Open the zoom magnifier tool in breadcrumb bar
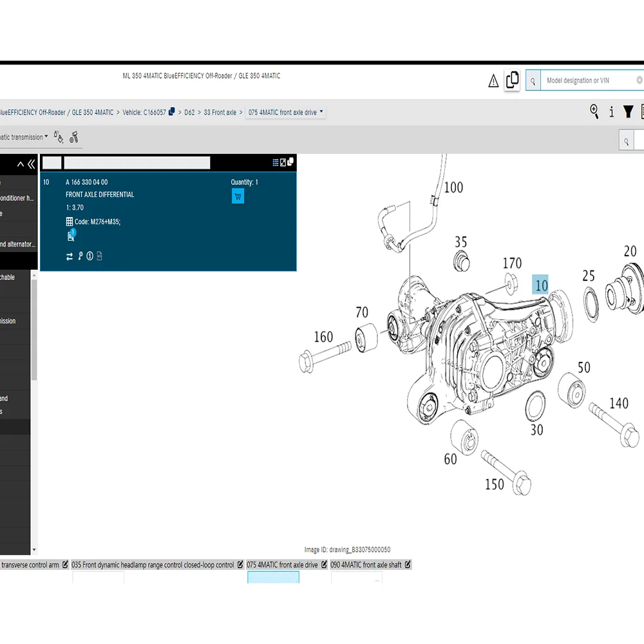This screenshot has width=644, height=644. point(594,111)
